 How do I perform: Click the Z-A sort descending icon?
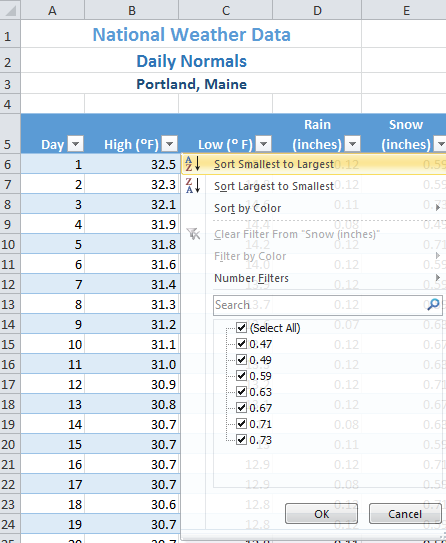point(193,186)
